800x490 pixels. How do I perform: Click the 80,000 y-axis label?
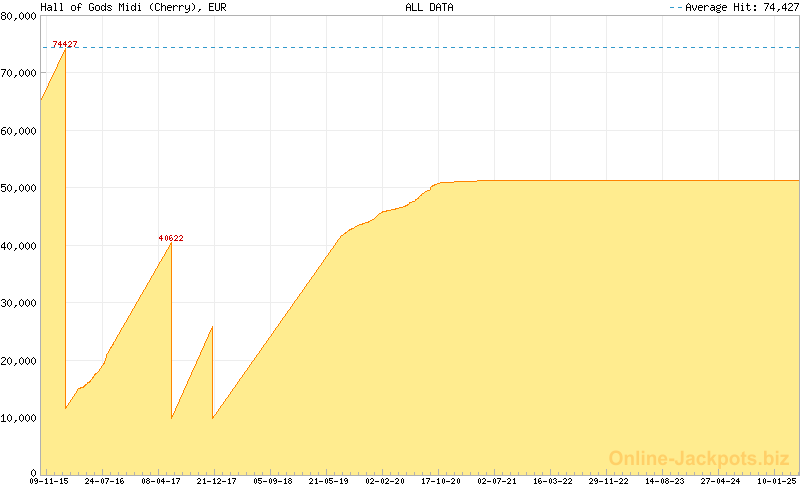(20, 16)
